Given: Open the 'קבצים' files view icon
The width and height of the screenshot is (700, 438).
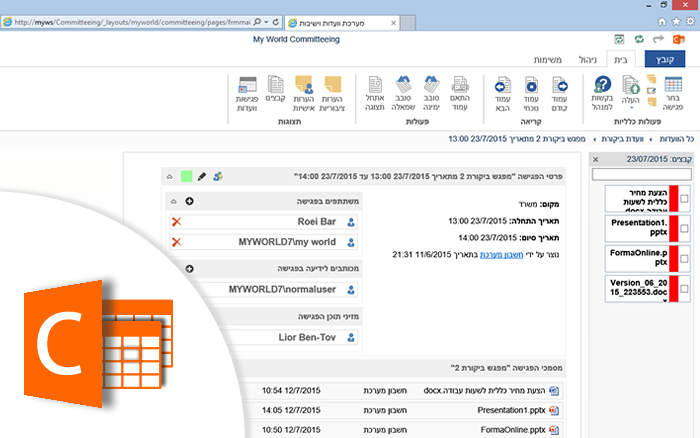Looking at the screenshot, I should [275, 84].
